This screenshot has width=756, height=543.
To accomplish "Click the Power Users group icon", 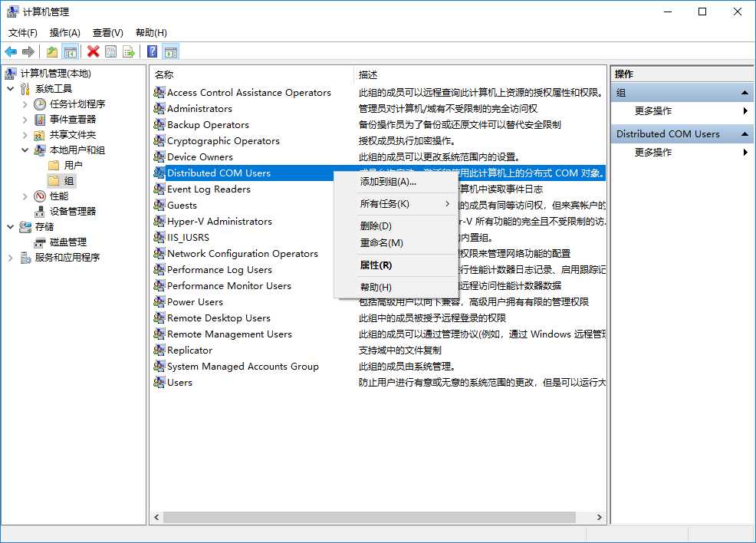I will coord(159,301).
